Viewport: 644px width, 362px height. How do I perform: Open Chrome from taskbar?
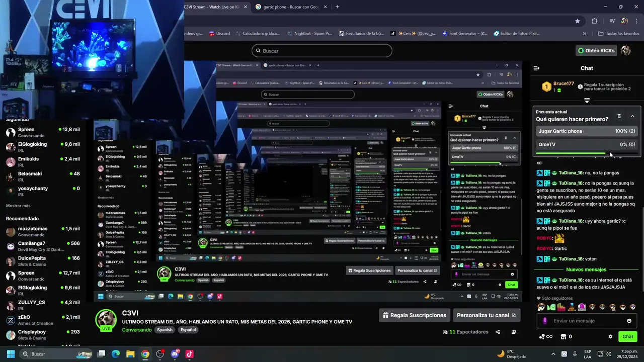(145, 354)
